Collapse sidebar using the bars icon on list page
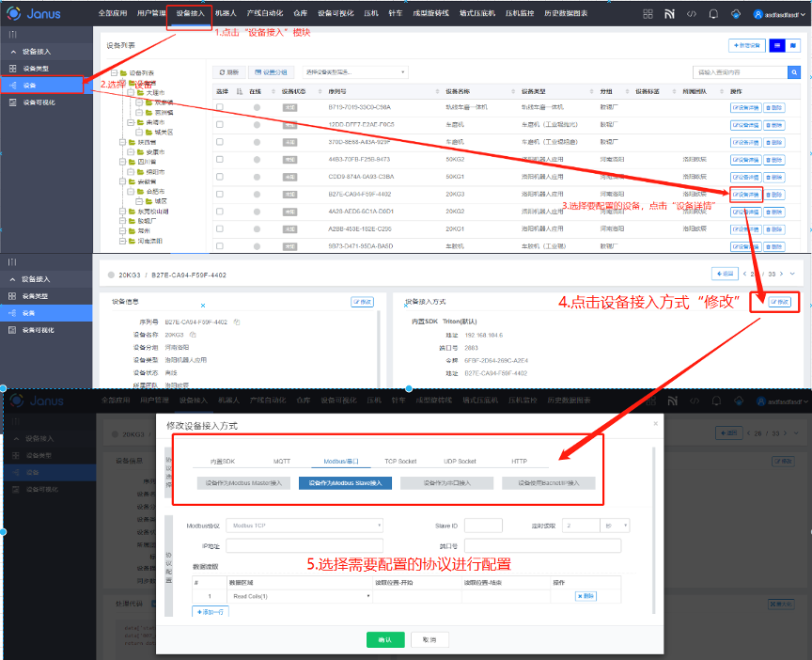The image size is (812, 660). 13,34
